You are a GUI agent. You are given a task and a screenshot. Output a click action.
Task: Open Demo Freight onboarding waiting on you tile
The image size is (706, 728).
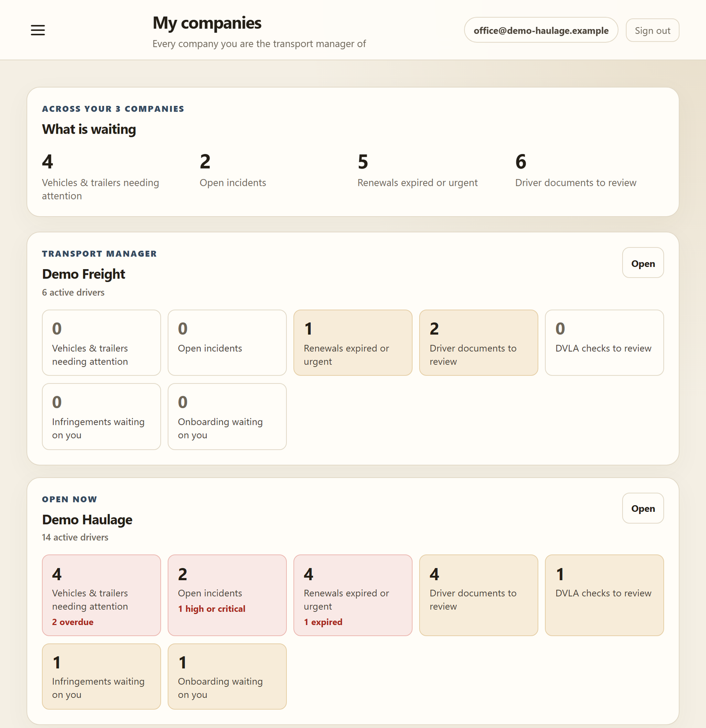pos(227,417)
